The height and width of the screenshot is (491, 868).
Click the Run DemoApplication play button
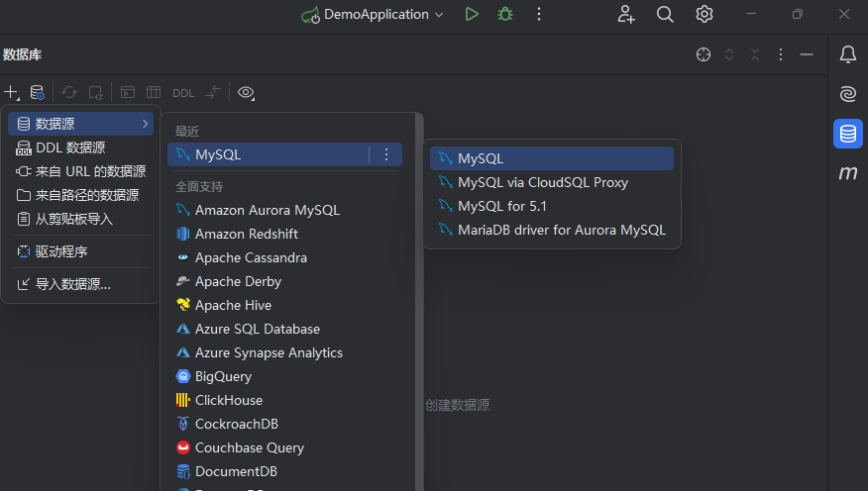(472, 14)
